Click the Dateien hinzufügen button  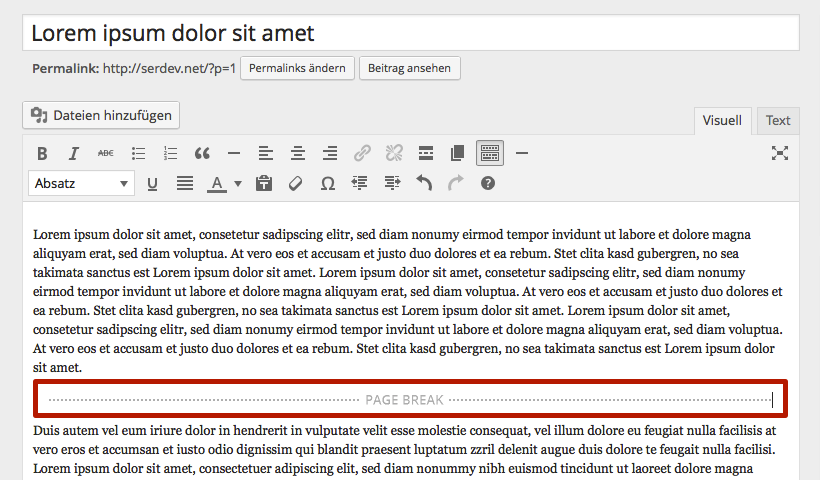[x=101, y=115]
